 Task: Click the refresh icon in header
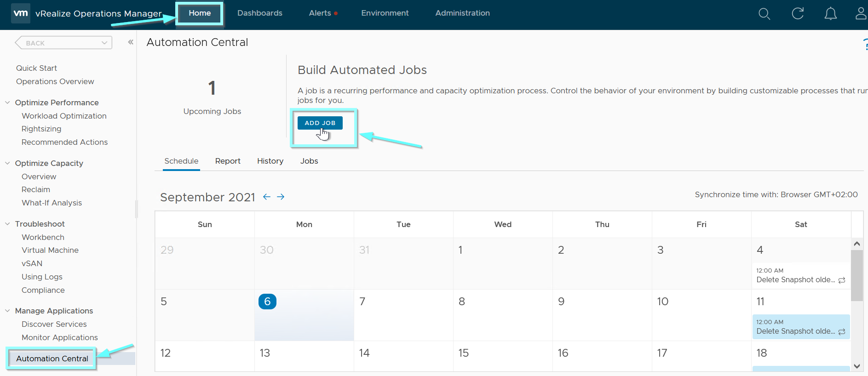[798, 13]
